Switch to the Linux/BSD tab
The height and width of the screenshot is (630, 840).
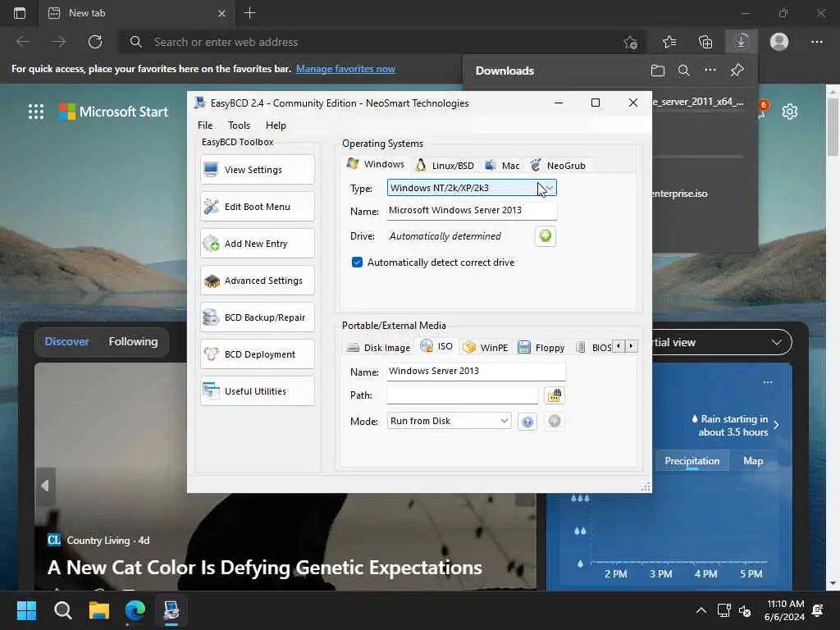coord(445,166)
